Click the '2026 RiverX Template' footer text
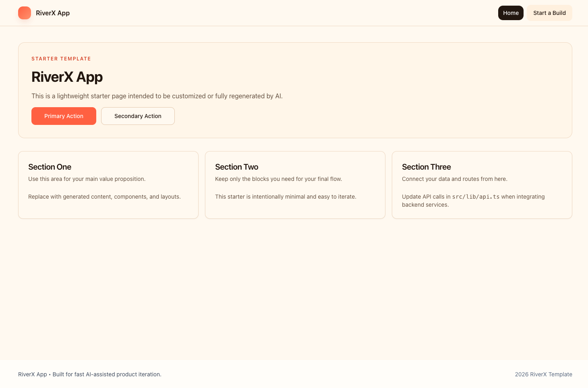This screenshot has height=388, width=588. pyautogui.click(x=544, y=374)
